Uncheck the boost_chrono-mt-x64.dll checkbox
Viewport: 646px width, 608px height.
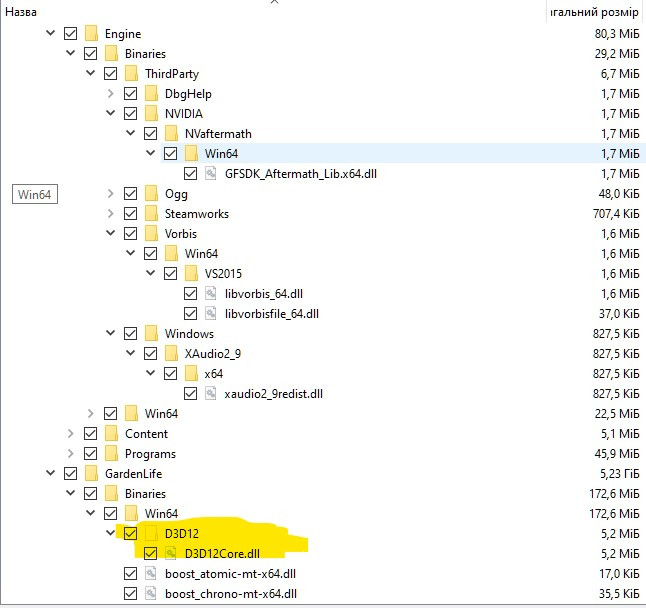pos(131,594)
